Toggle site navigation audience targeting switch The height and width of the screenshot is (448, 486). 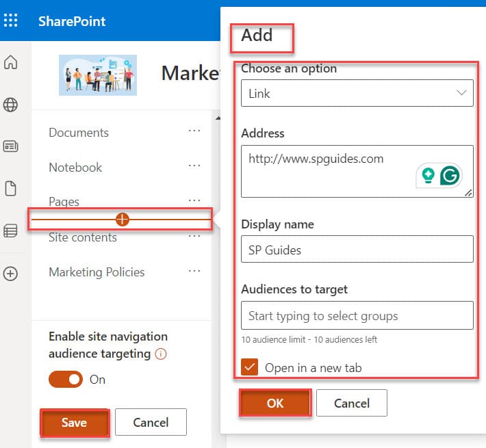(66, 380)
